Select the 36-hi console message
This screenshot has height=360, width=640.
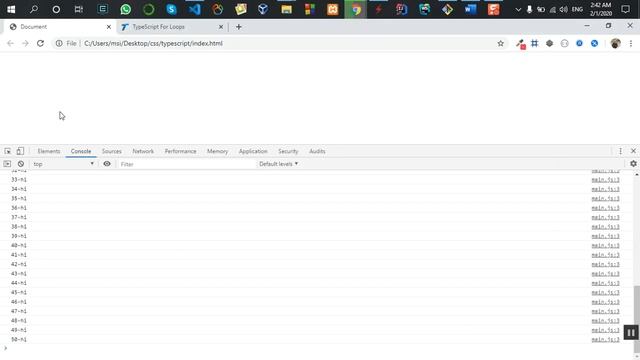(19, 208)
